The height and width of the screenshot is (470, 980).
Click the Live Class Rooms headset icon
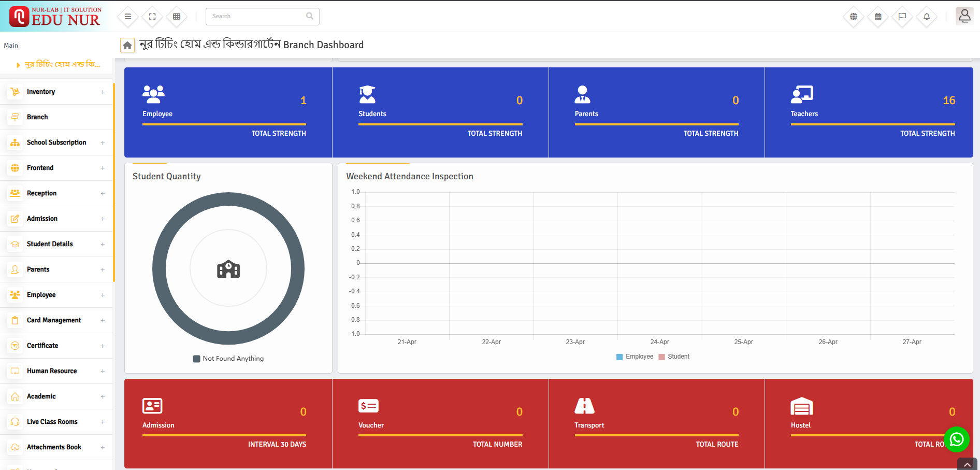point(15,422)
